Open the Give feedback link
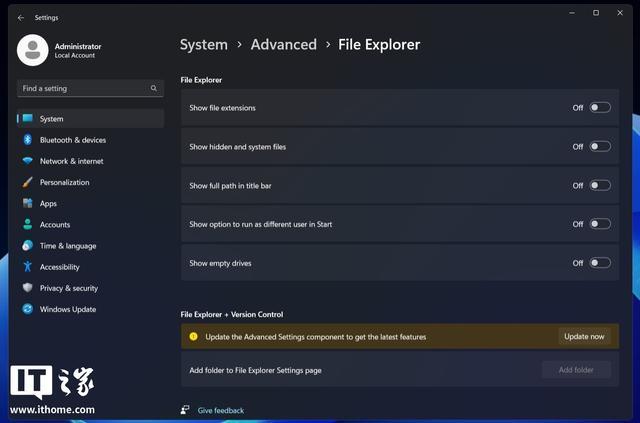640x423 pixels. pos(220,410)
